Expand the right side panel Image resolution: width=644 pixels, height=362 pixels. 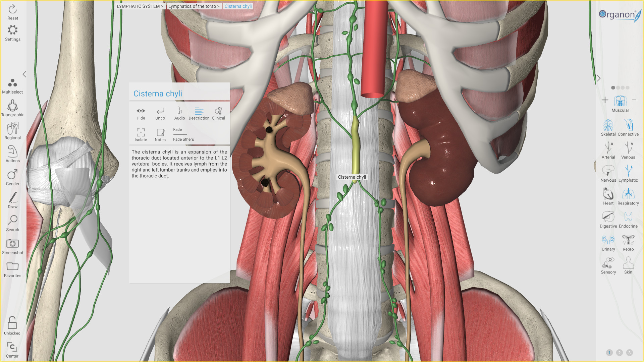click(599, 78)
